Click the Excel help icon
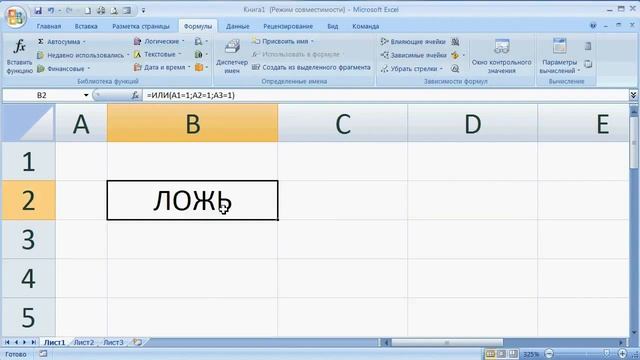640x360 pixels. 593,26
